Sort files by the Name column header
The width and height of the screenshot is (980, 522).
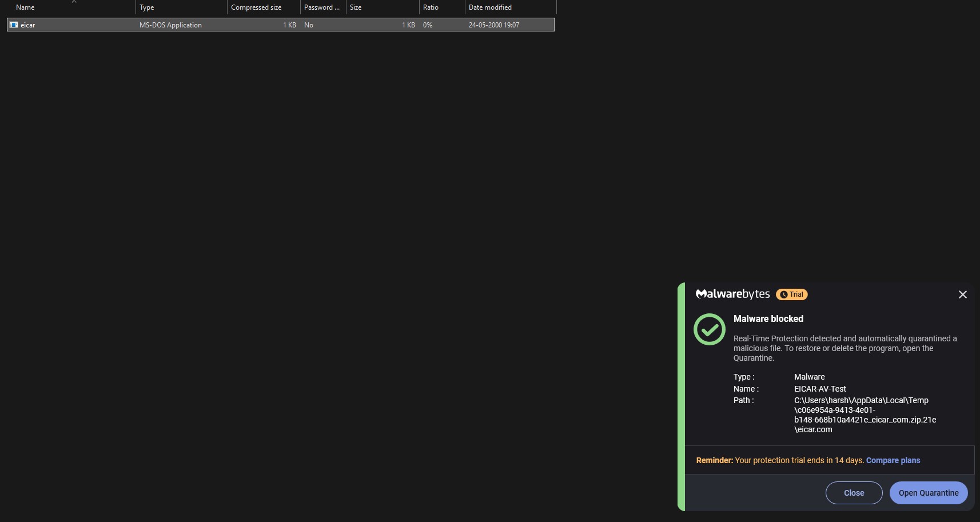71,7
